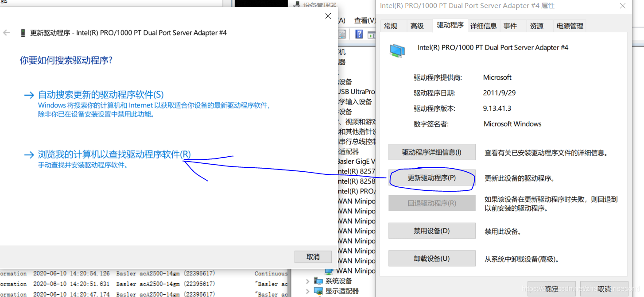Click the Continuous entry in the log
This screenshot has width=644, height=297.
tap(271, 274)
